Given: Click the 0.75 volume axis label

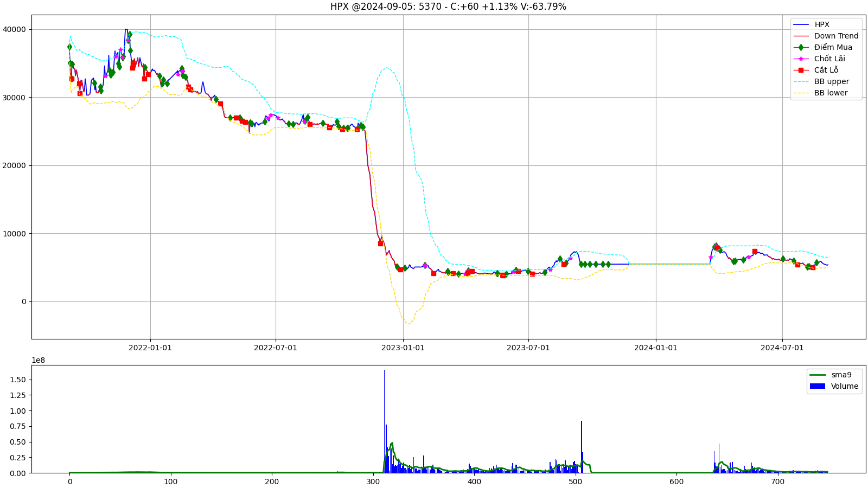Looking at the screenshot, I should coord(18,426).
